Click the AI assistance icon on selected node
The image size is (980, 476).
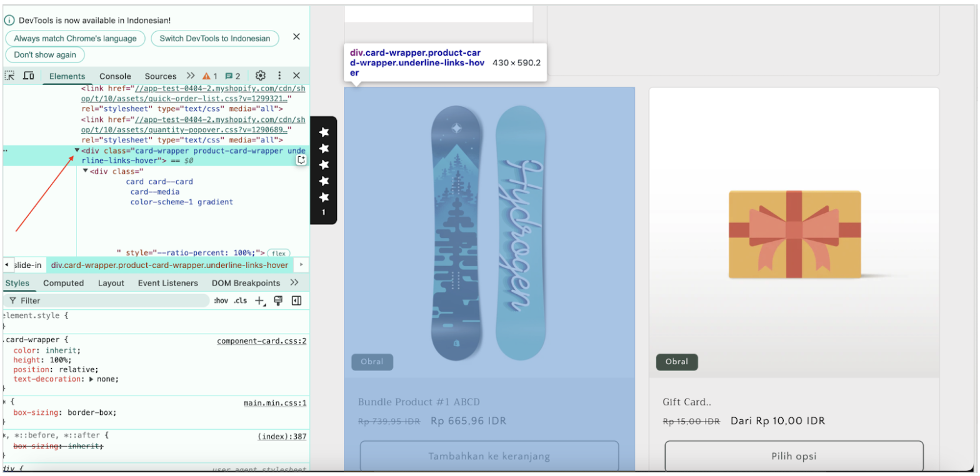[x=301, y=161]
